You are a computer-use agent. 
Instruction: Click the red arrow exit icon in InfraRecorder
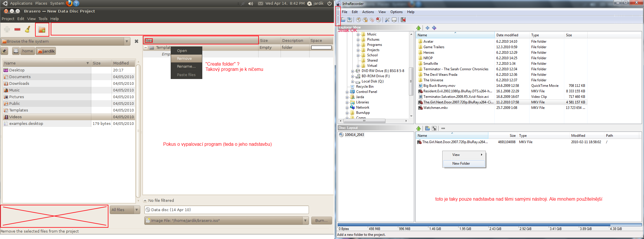click(403, 20)
